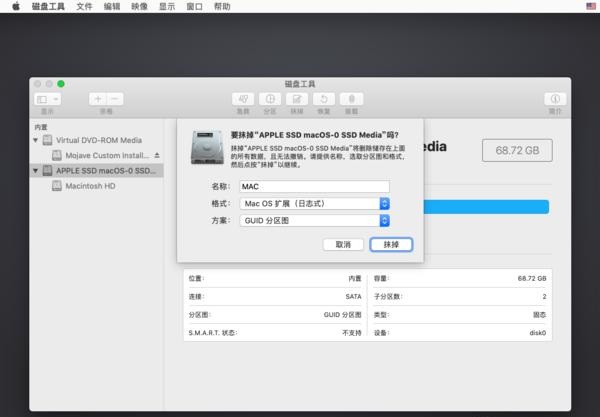The width and height of the screenshot is (600, 417).
Task: Open the 方案 GUID 分区图 dropdown
Action: click(x=315, y=221)
